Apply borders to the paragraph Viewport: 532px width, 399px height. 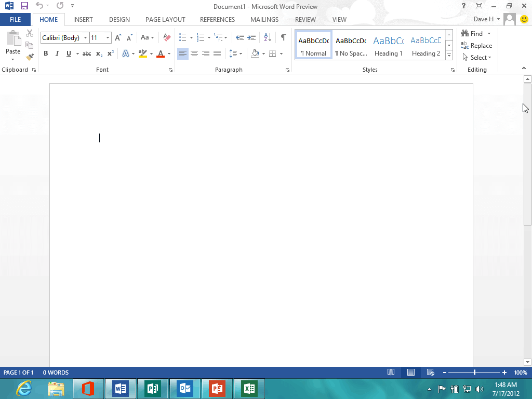coord(272,54)
